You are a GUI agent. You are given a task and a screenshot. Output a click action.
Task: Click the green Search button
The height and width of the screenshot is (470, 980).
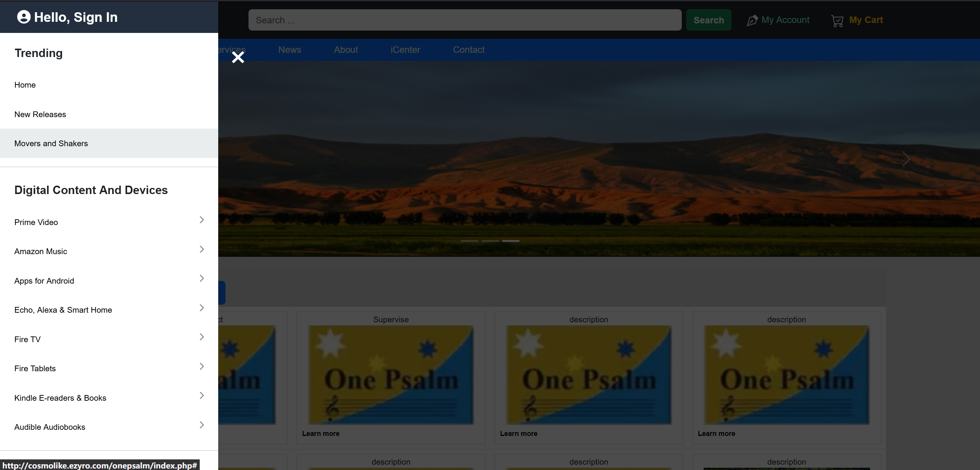click(x=708, y=20)
